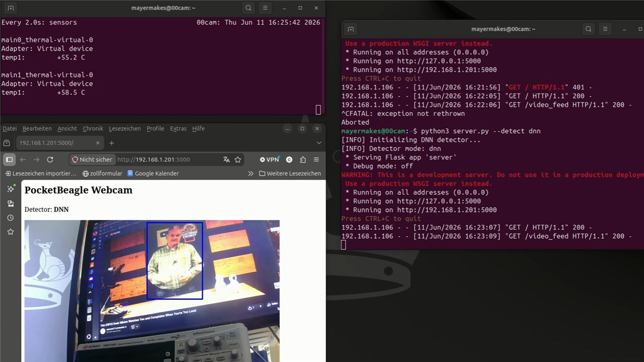Show more bookmarks chevron
Image resolution: width=644 pixels, height=362 pixels.
pos(251,173)
